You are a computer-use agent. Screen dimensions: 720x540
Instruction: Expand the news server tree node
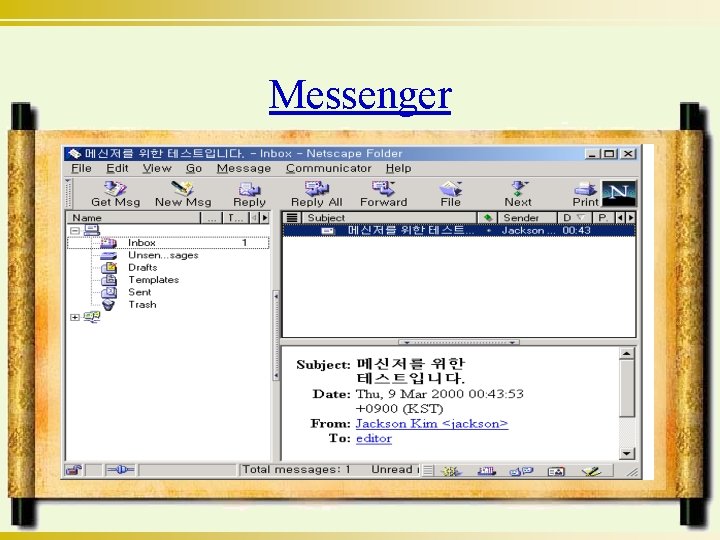pyautogui.click(x=75, y=317)
